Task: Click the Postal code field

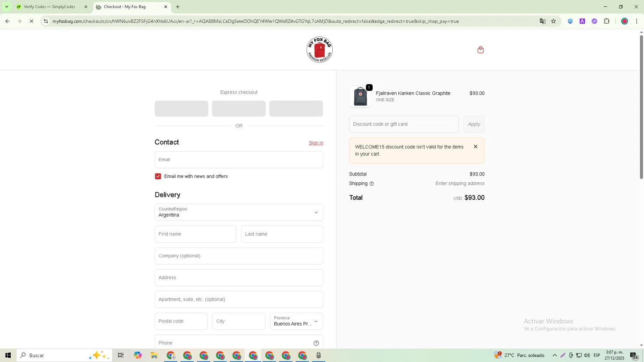Action: point(181,321)
